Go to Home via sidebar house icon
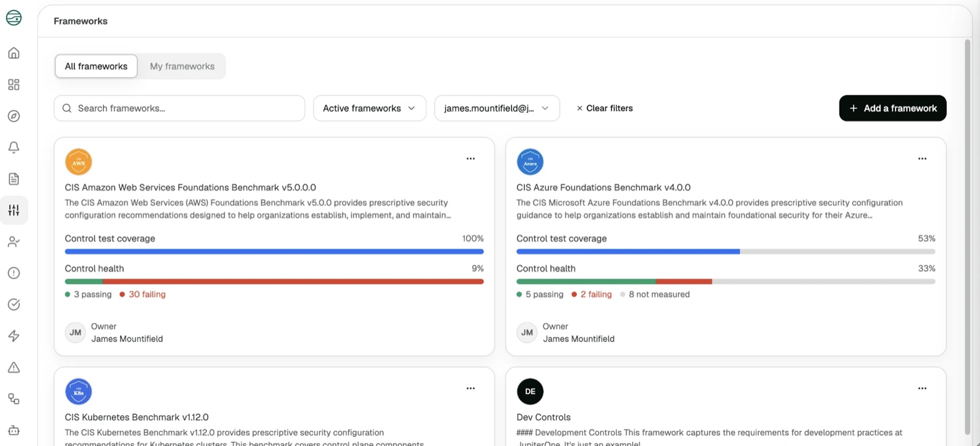Screen dimensions: 980x446 click(13, 53)
